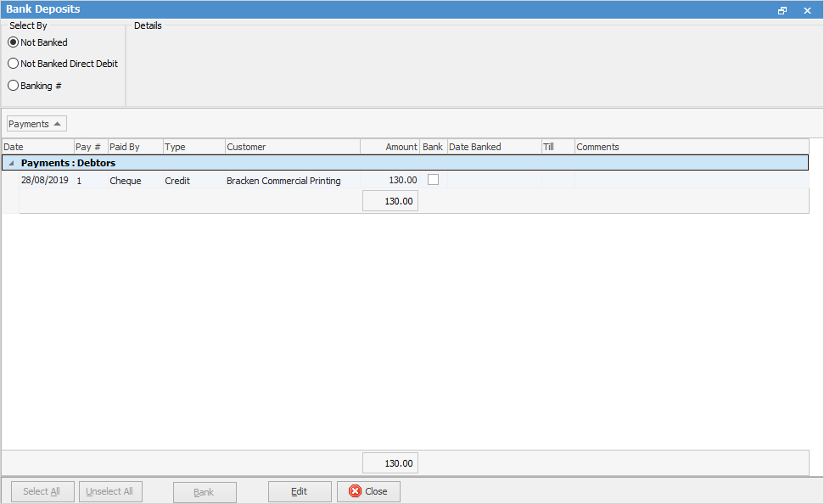
Task: Select the 28/08/2019 date cell
Action: tap(46, 180)
